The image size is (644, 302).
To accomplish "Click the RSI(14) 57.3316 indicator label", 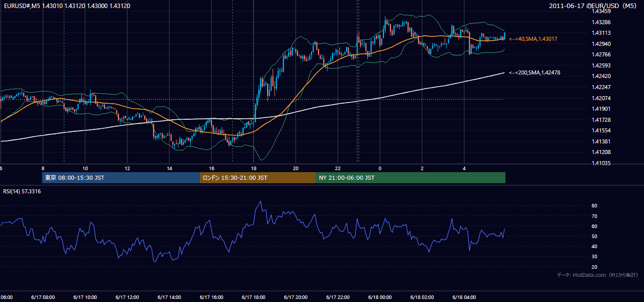I will pyautogui.click(x=22, y=191).
